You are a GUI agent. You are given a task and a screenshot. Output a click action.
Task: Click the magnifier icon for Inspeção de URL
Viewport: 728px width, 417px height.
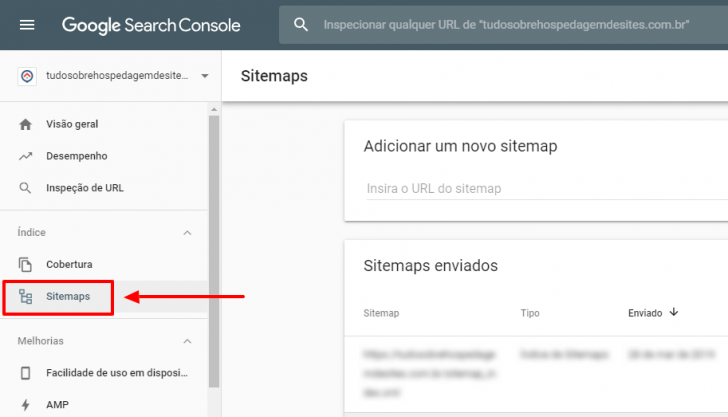coord(25,188)
